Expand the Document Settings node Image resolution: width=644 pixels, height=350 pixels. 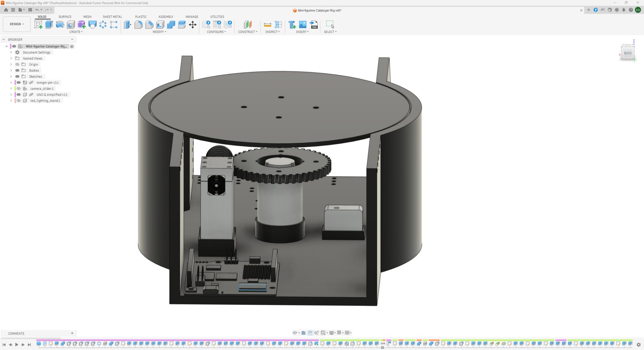[11, 52]
